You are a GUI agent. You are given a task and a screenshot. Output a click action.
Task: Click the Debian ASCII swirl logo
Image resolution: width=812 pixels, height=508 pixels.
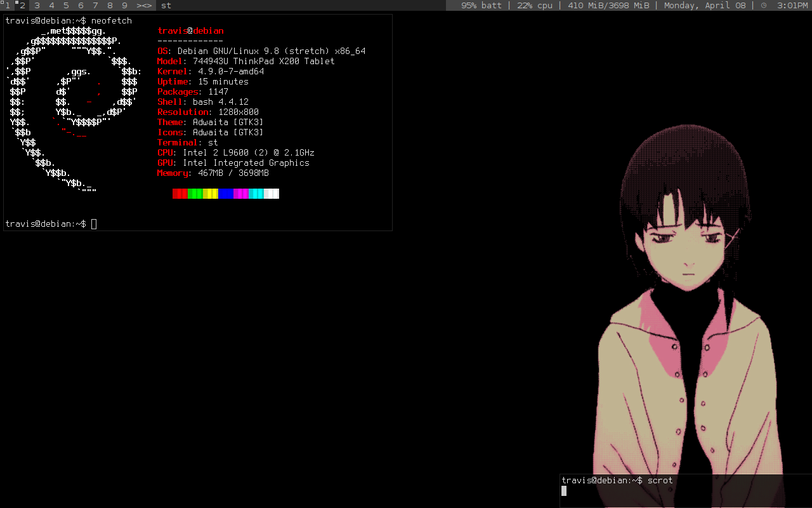pos(71,108)
